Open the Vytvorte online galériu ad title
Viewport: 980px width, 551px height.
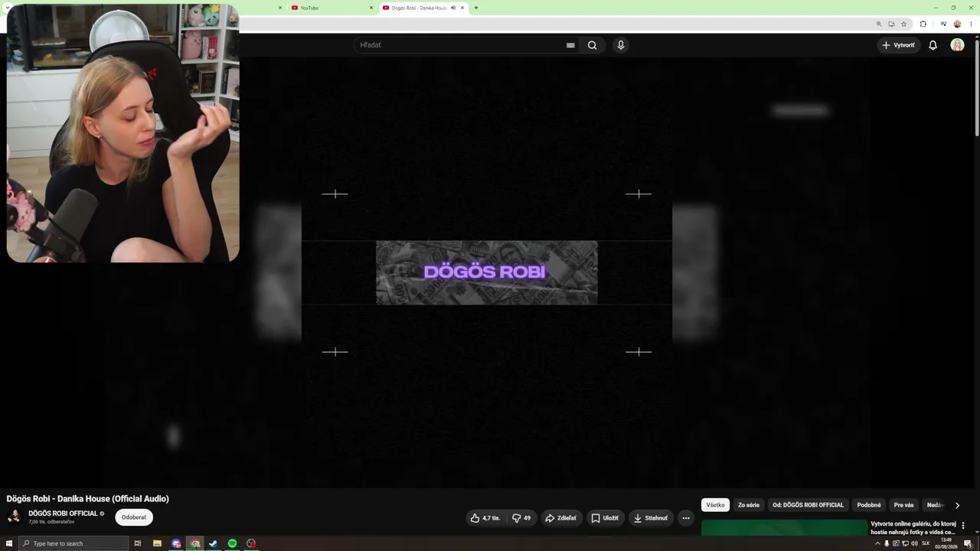(913, 528)
